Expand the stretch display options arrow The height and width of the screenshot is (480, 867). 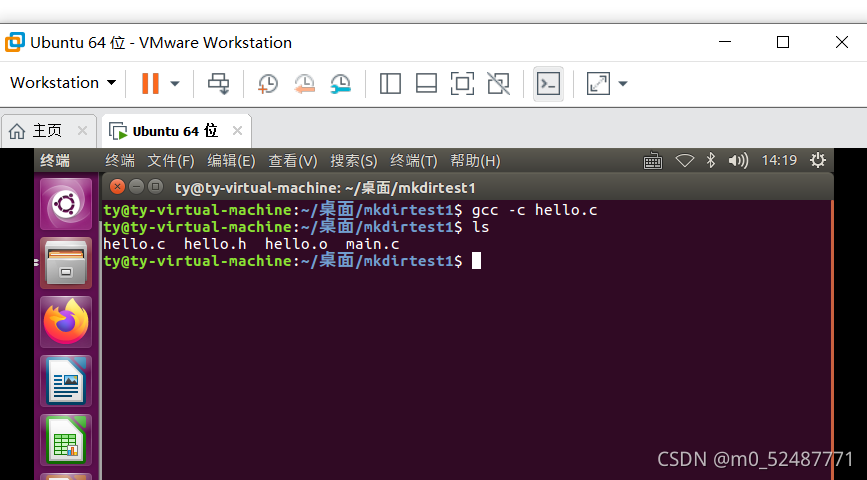point(623,84)
